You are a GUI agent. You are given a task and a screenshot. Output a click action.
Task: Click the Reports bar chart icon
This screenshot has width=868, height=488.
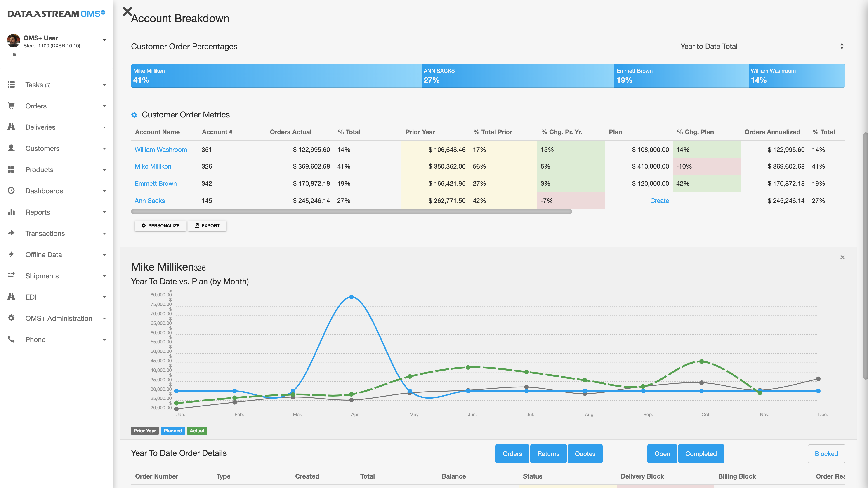(x=11, y=212)
